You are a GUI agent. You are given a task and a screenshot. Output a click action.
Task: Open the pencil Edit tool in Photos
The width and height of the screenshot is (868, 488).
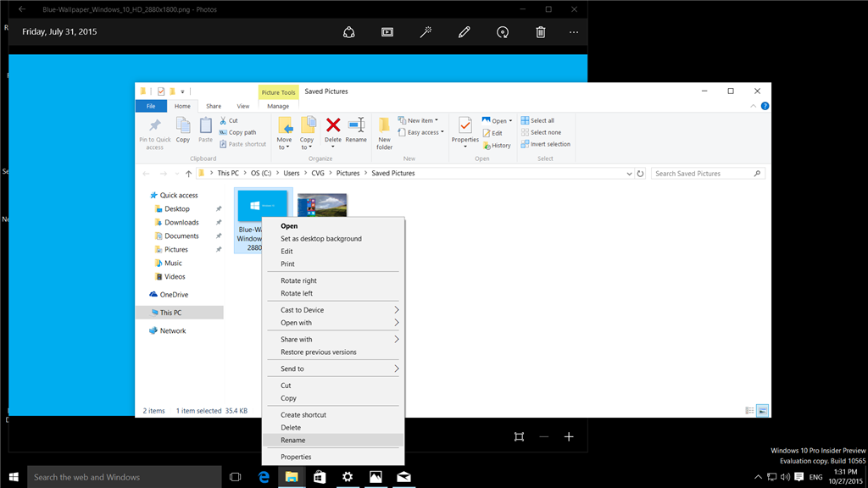464,32
